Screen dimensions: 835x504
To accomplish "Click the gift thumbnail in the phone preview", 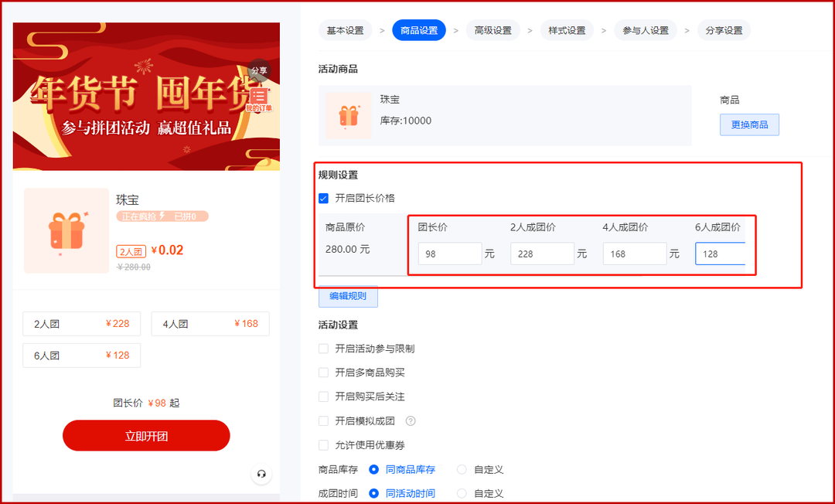I will point(66,230).
